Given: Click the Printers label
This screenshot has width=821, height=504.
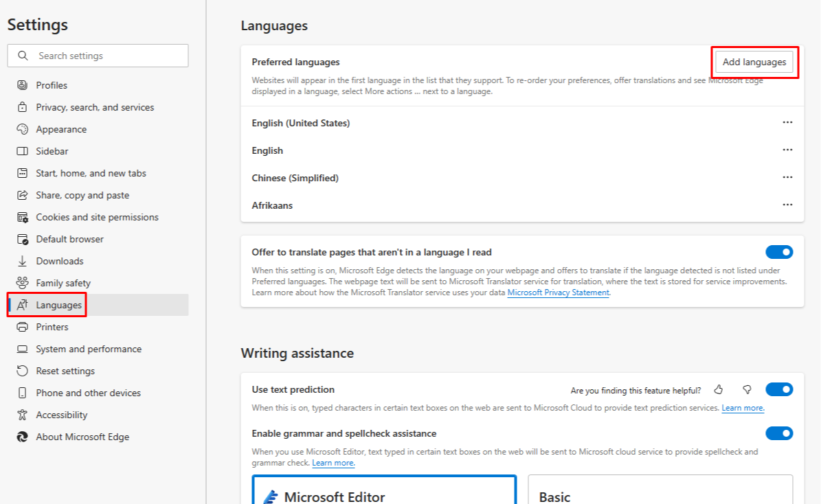Looking at the screenshot, I should pyautogui.click(x=52, y=327).
